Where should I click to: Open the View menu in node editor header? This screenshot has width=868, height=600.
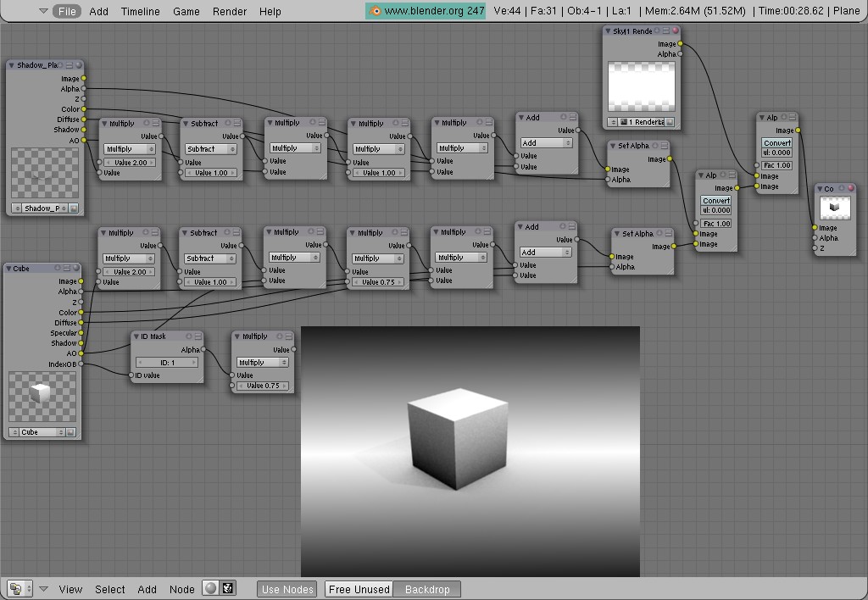coord(70,590)
